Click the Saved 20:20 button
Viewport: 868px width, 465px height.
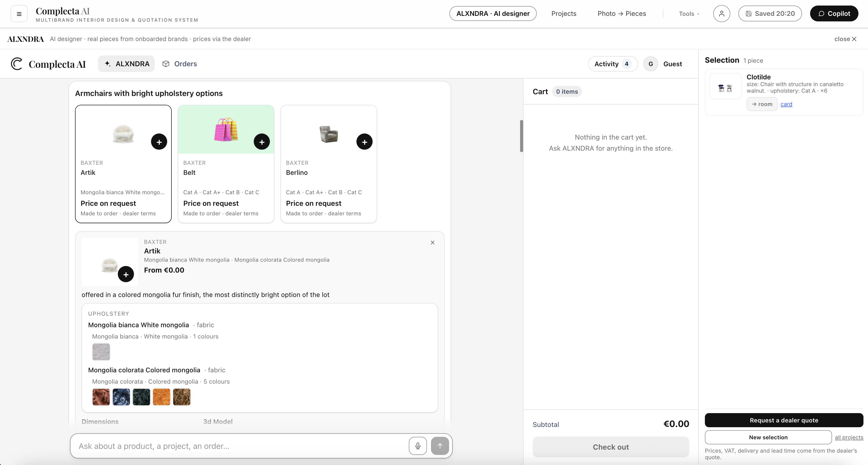[770, 14]
